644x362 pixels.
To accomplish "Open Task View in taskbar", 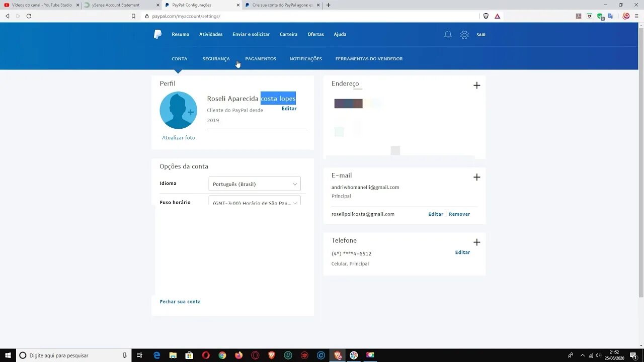I will 140,355.
